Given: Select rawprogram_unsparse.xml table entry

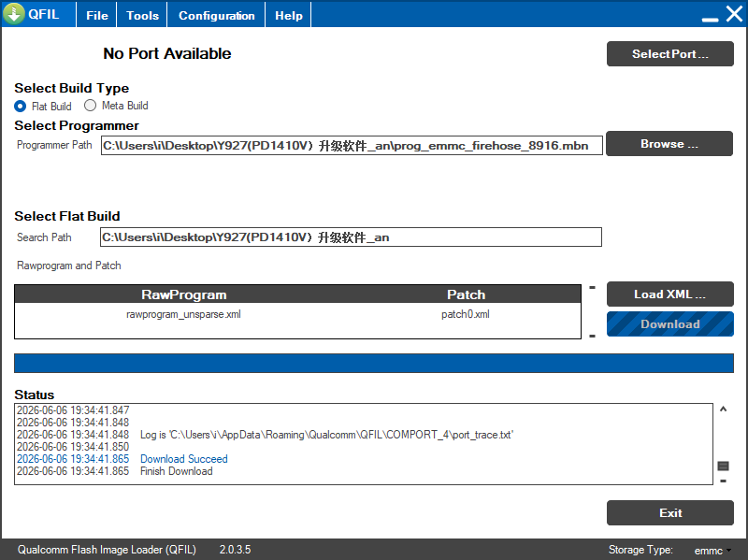Looking at the screenshot, I should (x=183, y=314).
